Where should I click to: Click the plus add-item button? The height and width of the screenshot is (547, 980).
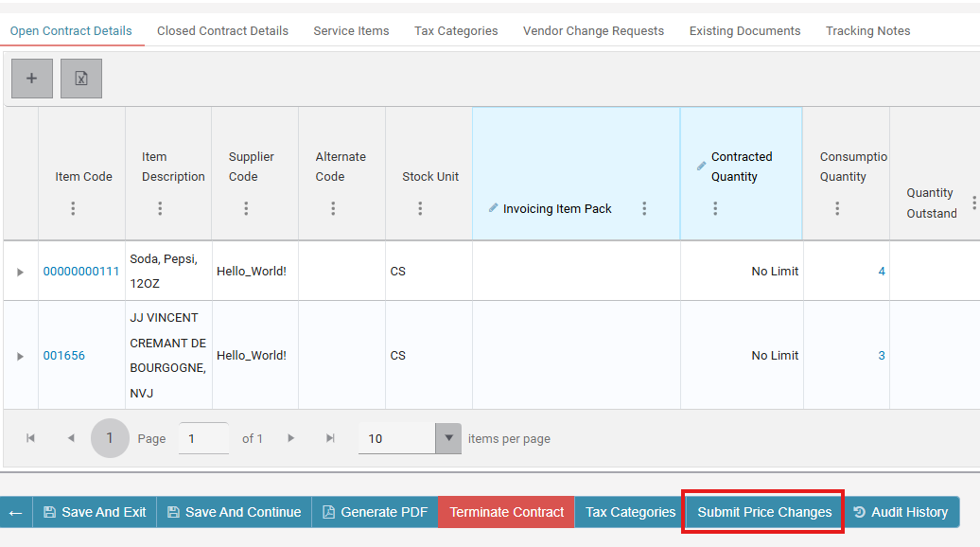pyautogui.click(x=32, y=79)
